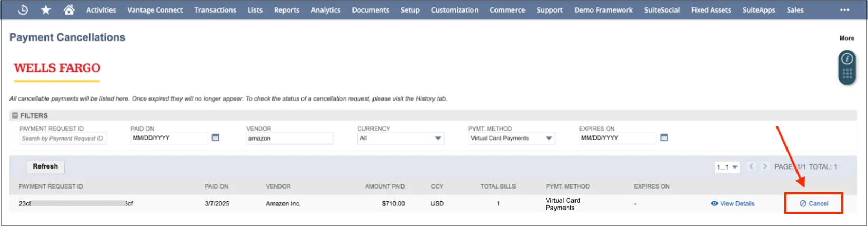
Task: Click the Expires On column header
Action: tap(652, 186)
